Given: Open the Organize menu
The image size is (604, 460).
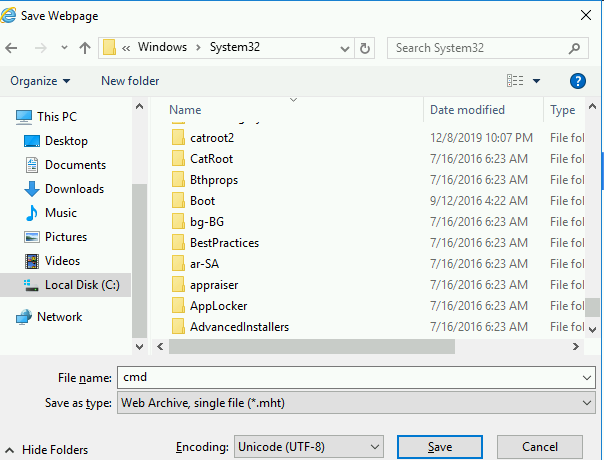Looking at the screenshot, I should click(40, 81).
